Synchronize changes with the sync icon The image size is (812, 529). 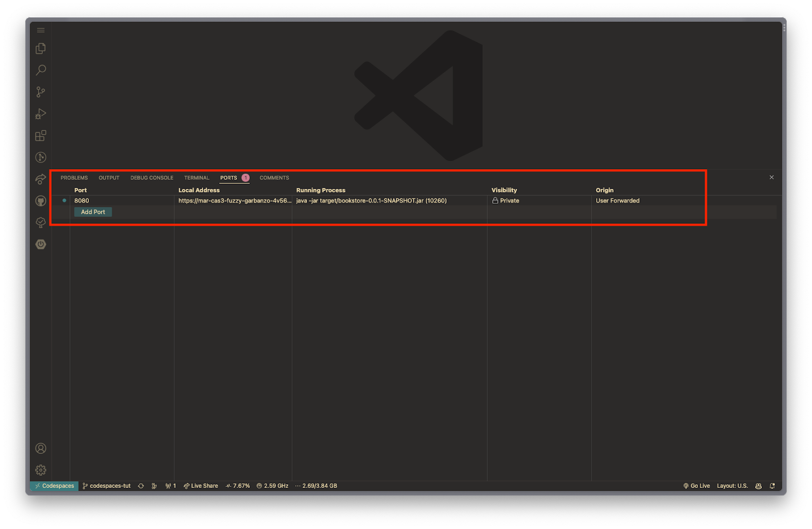click(x=141, y=486)
